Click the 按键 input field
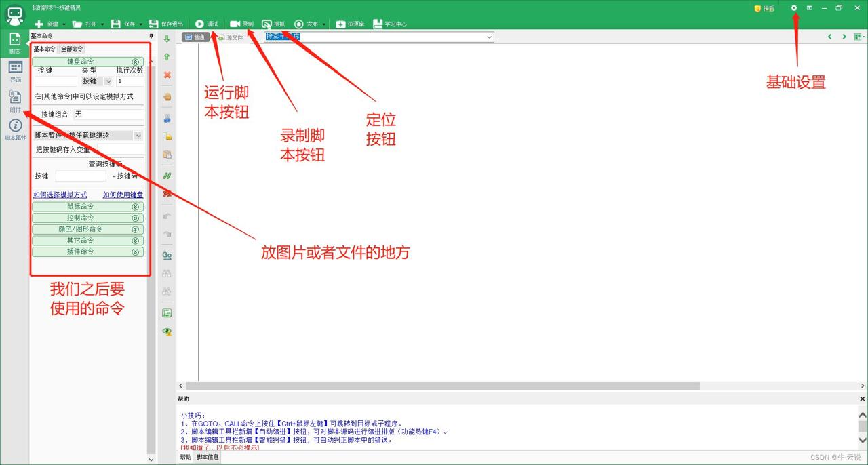This screenshot has width=868, height=465. [56, 81]
